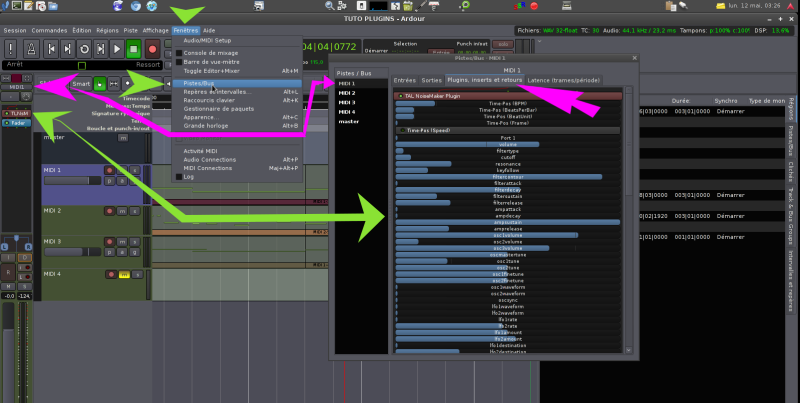Tick Barre de vue-mètre checkbox
Screen dimensions: 800x403
179,62
